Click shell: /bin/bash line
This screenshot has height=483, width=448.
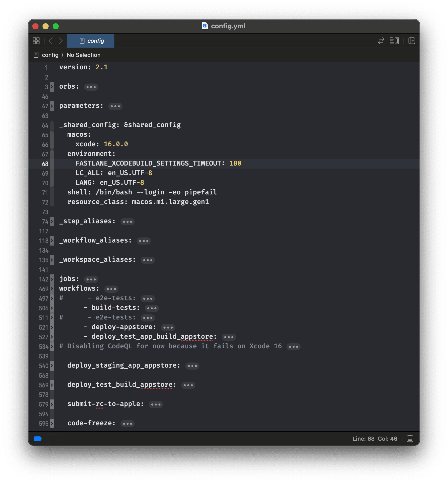[x=142, y=192]
